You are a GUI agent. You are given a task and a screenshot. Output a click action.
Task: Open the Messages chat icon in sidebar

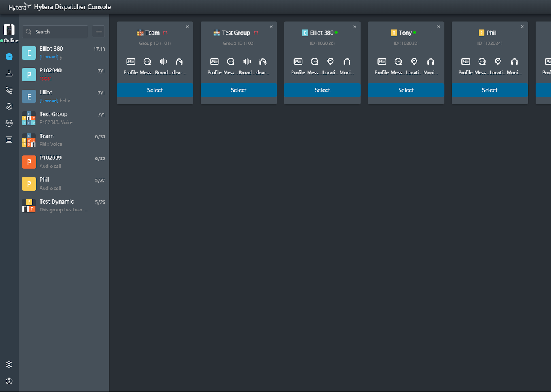coord(9,56)
